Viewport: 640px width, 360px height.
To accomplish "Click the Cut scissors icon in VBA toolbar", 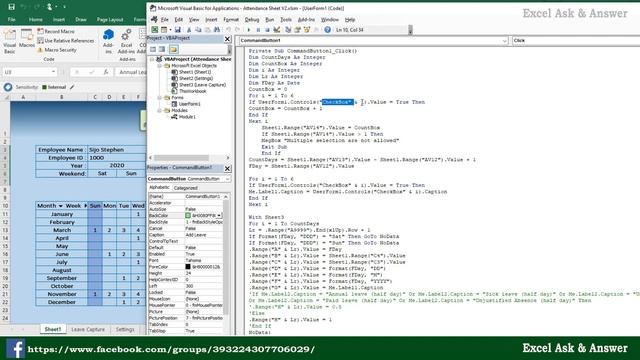I will [x=189, y=29].
